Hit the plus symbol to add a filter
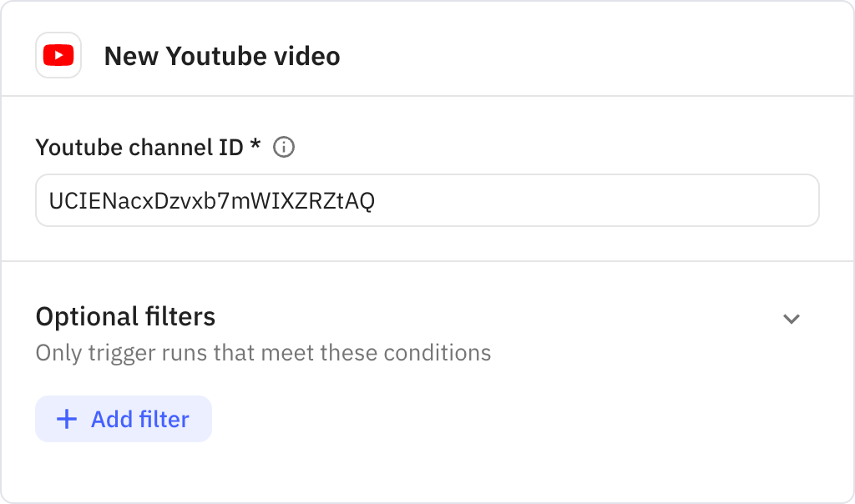Image resolution: width=855 pixels, height=504 pixels. (x=66, y=419)
